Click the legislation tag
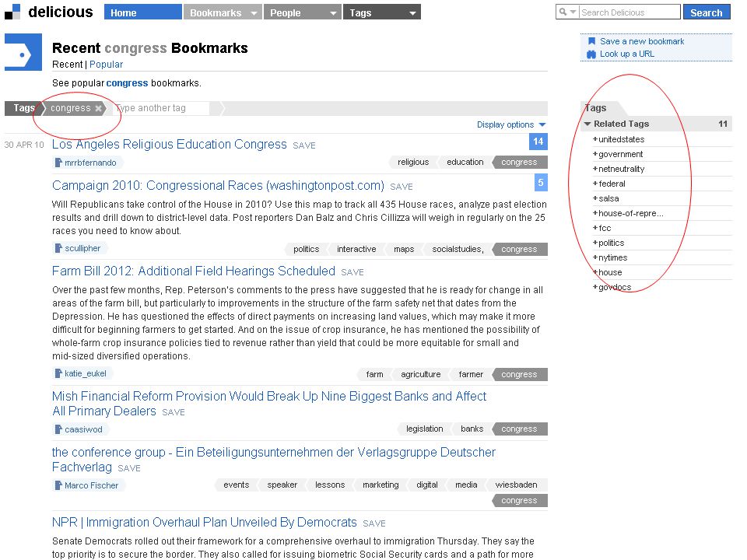Image resolution: width=747 pixels, height=560 pixels. coord(425,429)
